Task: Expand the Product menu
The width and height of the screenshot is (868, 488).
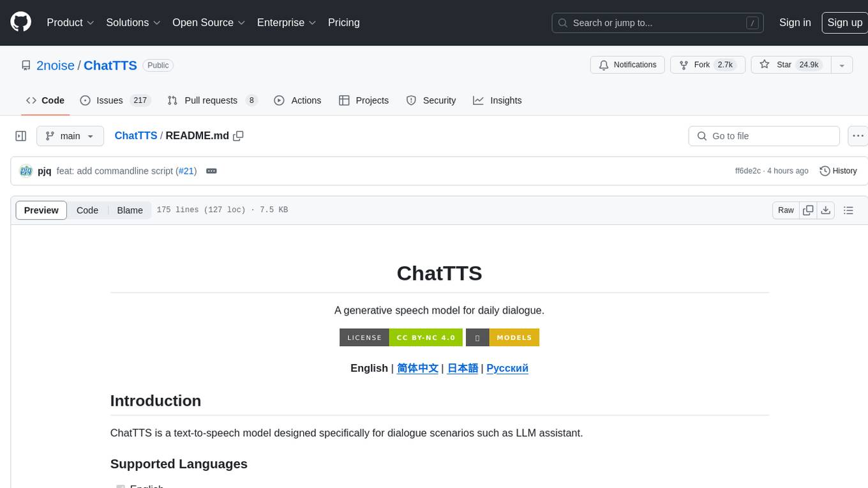Action: coord(70,22)
